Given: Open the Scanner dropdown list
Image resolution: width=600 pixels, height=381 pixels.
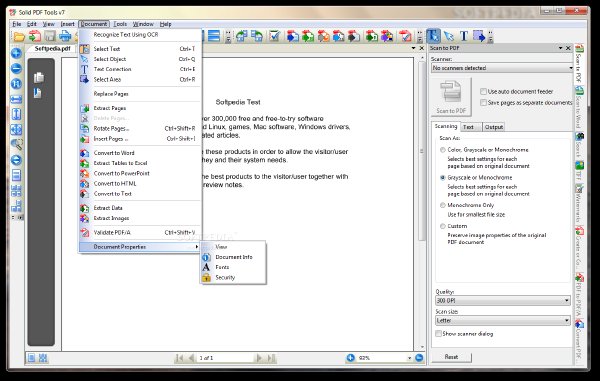Looking at the screenshot, I should 502,68.
